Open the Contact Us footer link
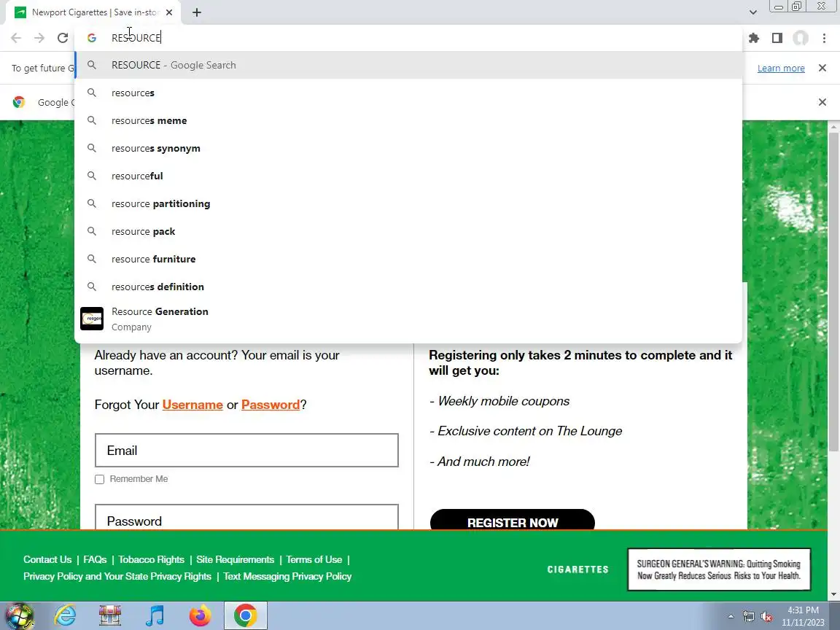This screenshot has width=840, height=630. click(x=47, y=559)
